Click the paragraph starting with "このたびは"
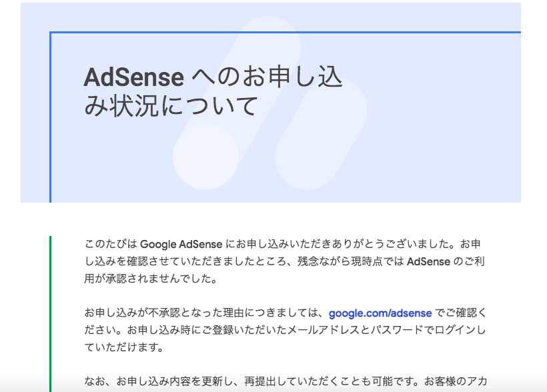 pos(285,261)
